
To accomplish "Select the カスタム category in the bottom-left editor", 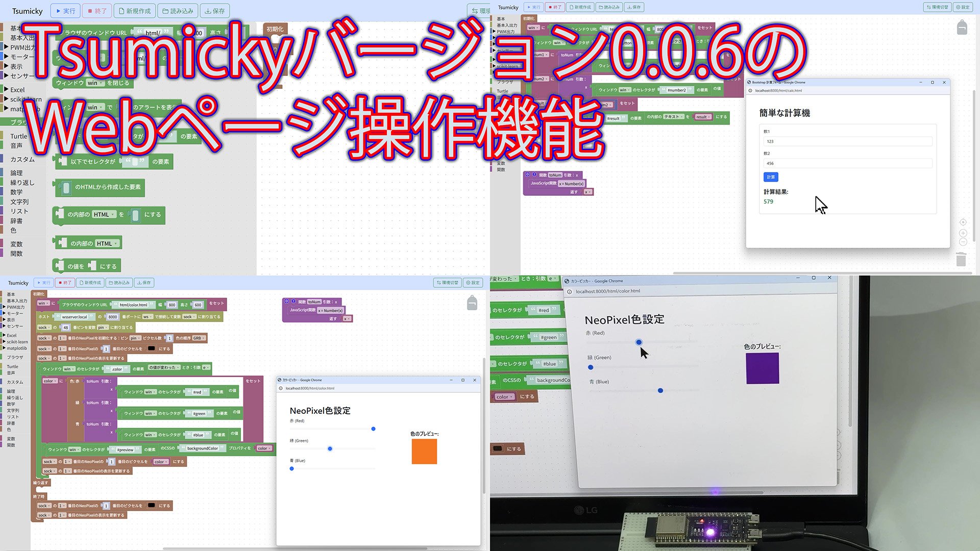I will (15, 382).
